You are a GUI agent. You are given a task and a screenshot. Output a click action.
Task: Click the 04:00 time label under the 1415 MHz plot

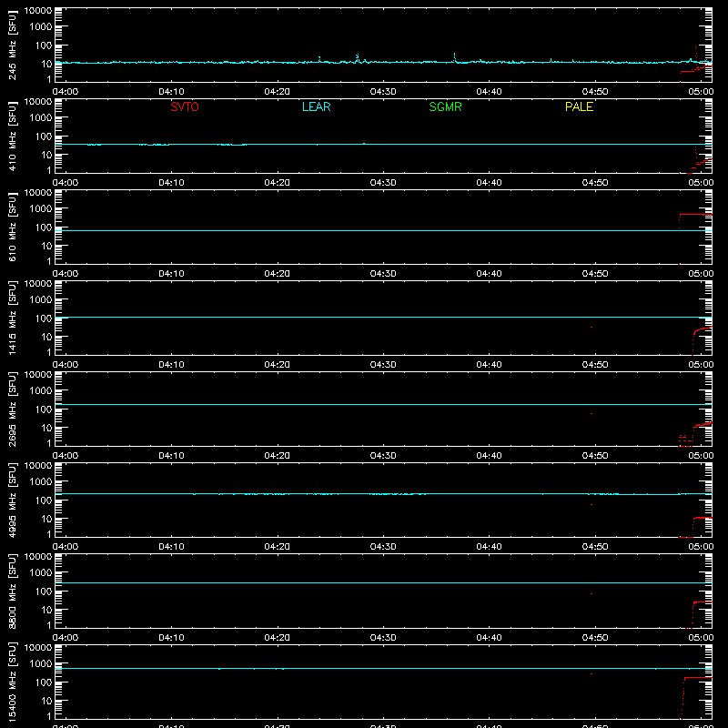66,365
